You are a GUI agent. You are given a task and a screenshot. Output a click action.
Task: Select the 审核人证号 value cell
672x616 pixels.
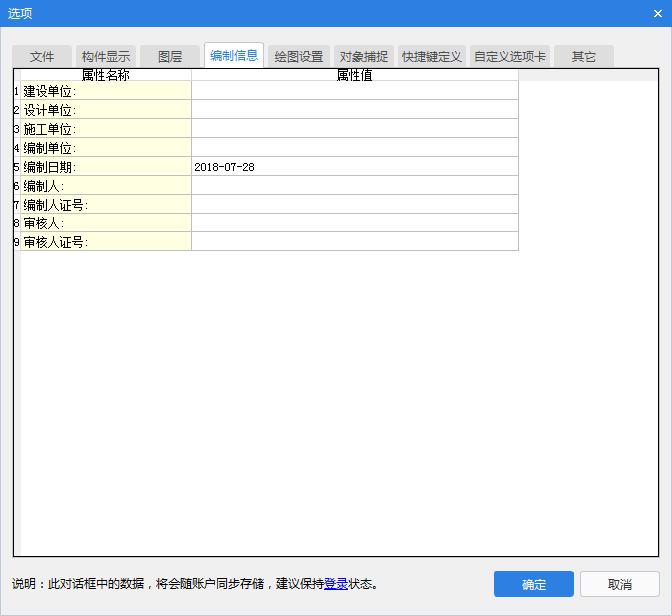click(x=354, y=242)
